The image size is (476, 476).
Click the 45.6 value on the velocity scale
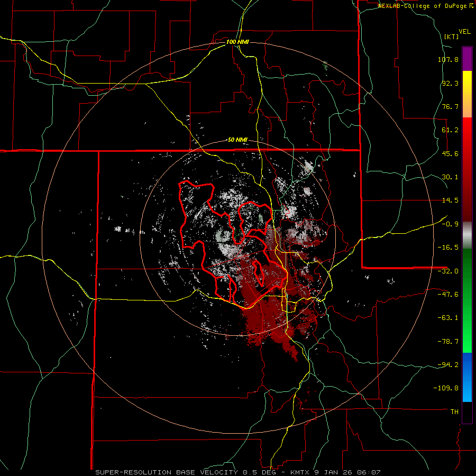tap(450, 153)
